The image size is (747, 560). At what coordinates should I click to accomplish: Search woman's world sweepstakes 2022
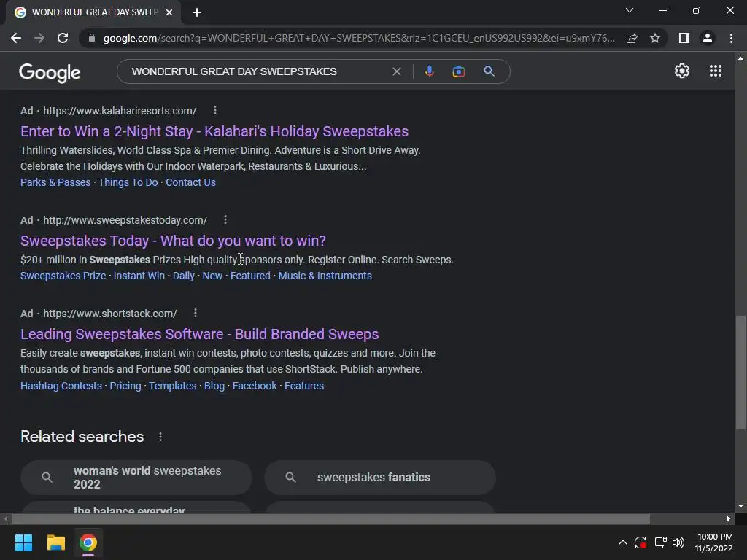pyautogui.click(x=136, y=477)
